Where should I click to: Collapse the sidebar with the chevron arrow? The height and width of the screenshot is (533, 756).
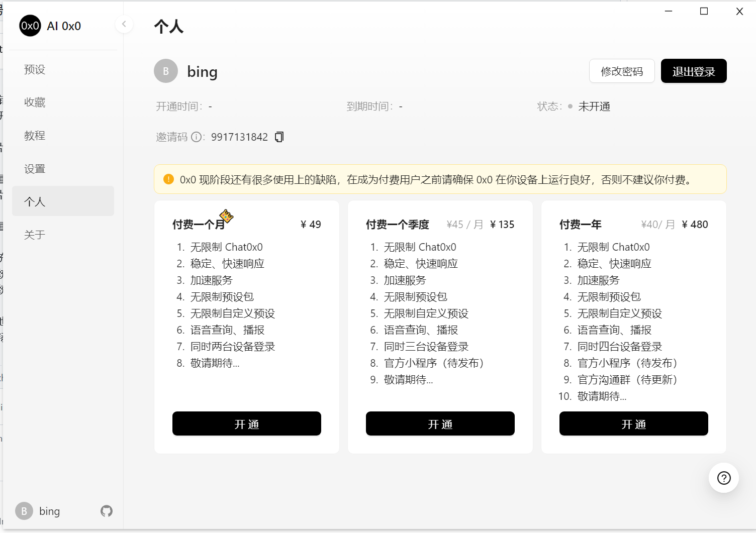click(x=124, y=24)
